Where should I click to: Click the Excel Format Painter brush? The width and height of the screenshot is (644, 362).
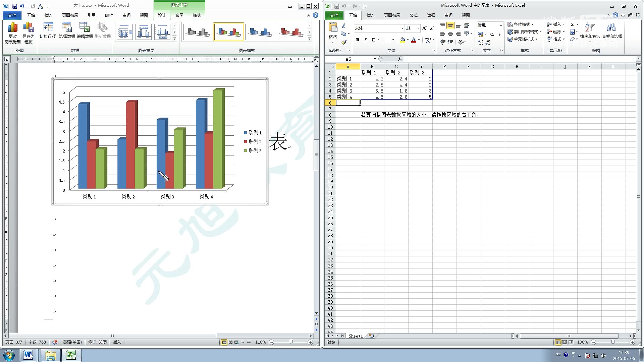click(x=344, y=42)
